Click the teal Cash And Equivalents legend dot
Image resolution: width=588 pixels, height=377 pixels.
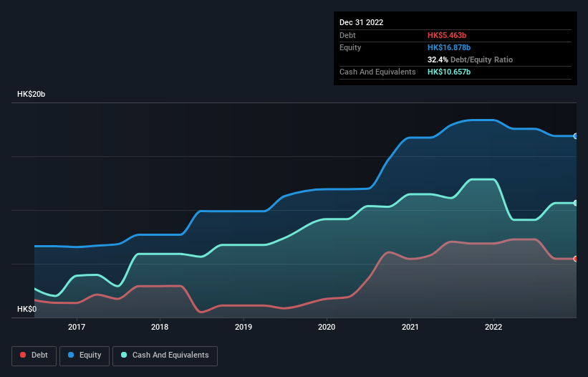tap(124, 355)
